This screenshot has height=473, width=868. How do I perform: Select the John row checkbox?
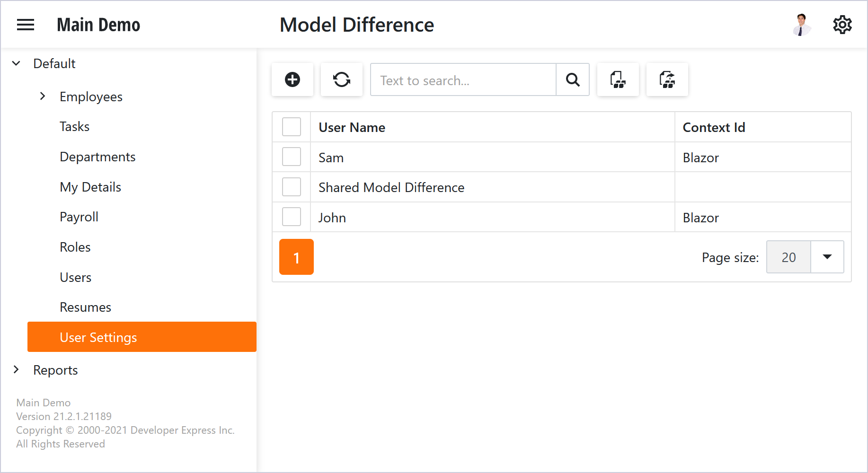(x=292, y=217)
